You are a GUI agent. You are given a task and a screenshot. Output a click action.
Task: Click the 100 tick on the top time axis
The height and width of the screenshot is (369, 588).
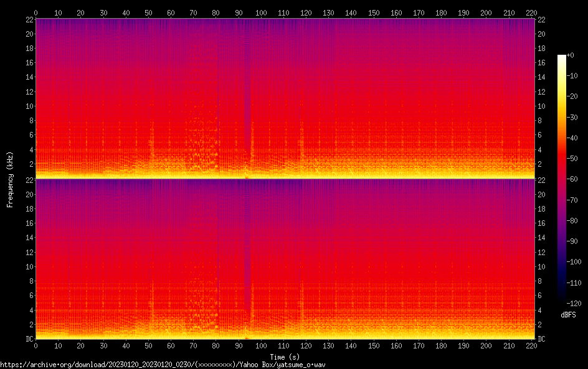coord(261,12)
